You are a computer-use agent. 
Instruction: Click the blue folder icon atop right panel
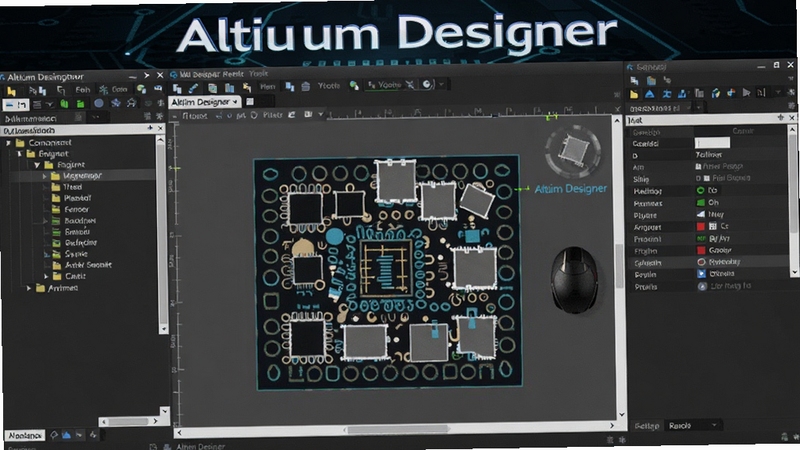(x=651, y=81)
